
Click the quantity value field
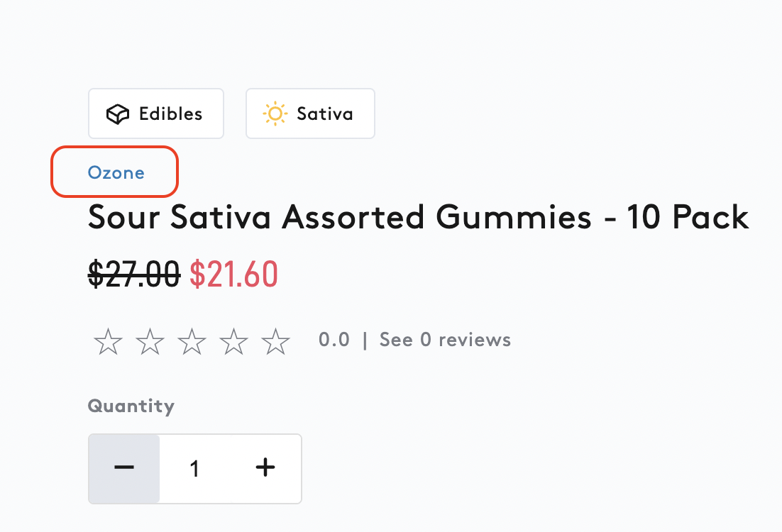point(195,469)
